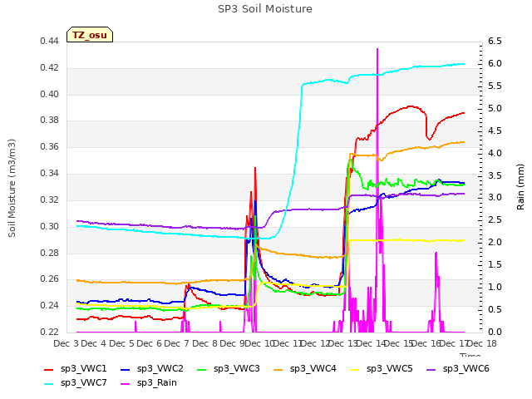Click the TZ_osu annotation box
The width and height of the screenshot is (532, 399).
coord(90,35)
